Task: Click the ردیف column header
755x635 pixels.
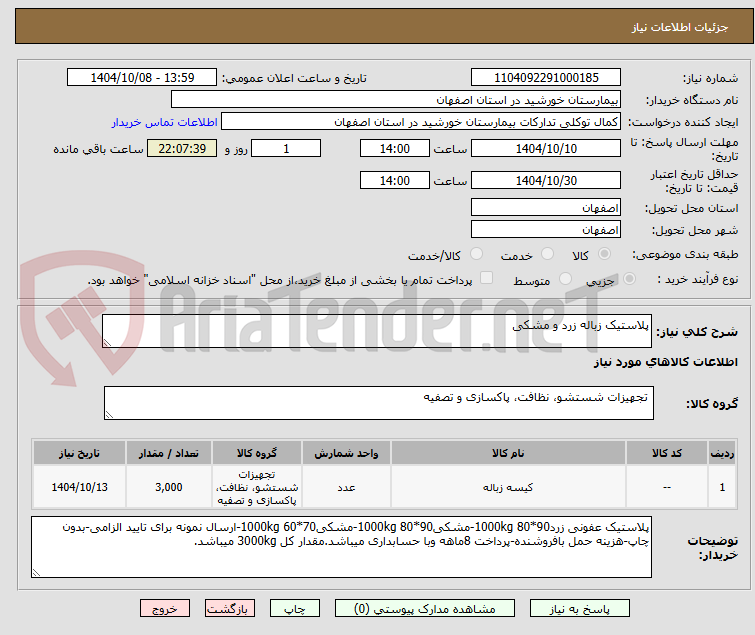Action: click(722, 453)
